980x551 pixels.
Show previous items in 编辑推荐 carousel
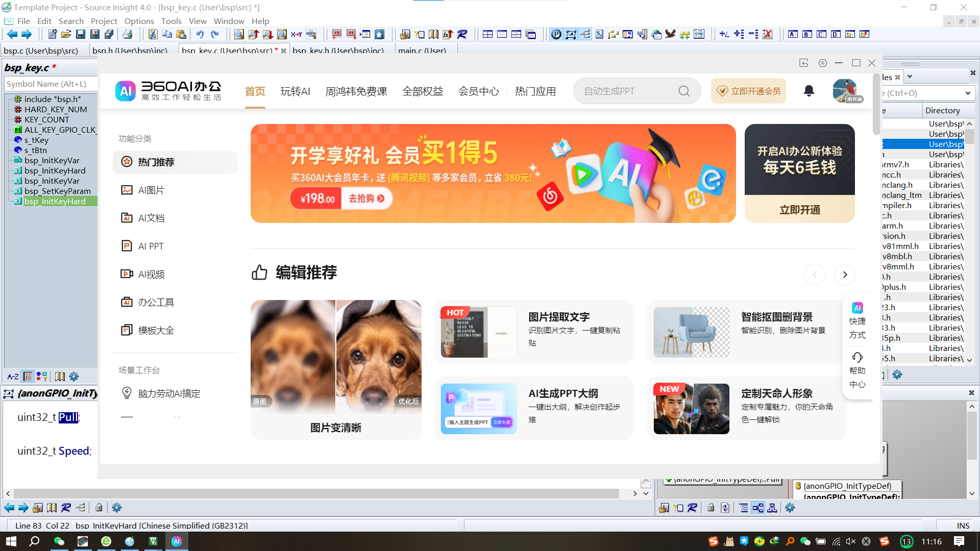coord(815,274)
